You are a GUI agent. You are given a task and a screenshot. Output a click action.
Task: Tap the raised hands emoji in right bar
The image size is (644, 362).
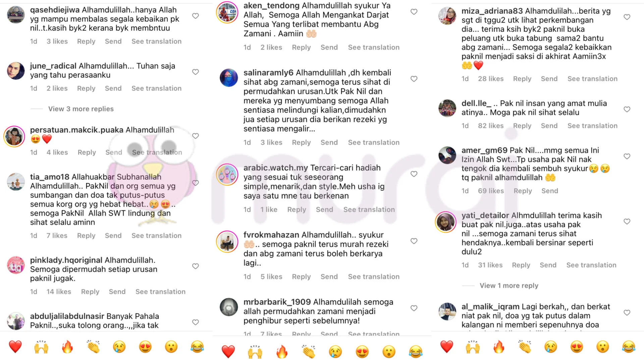coord(473,347)
